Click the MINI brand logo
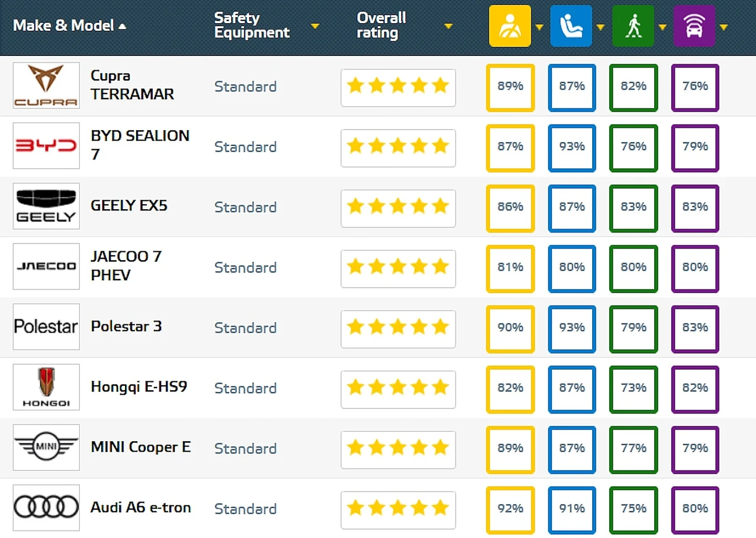756x538 pixels. tap(46, 447)
